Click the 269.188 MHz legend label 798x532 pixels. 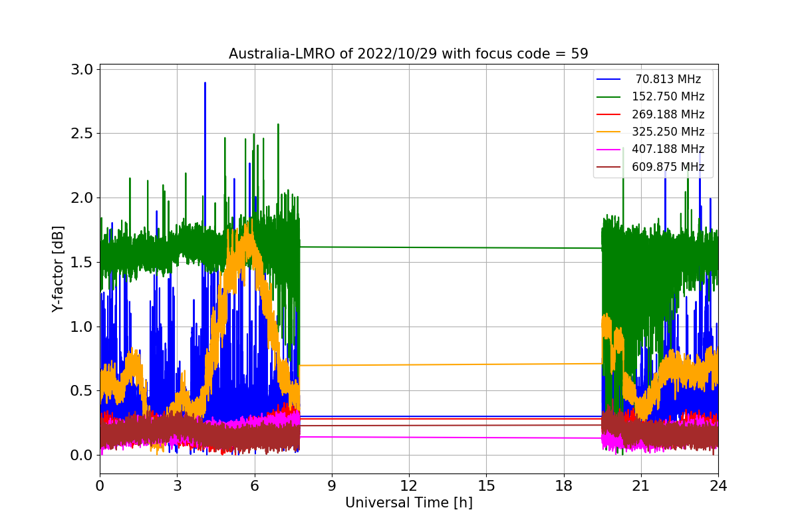pos(668,114)
